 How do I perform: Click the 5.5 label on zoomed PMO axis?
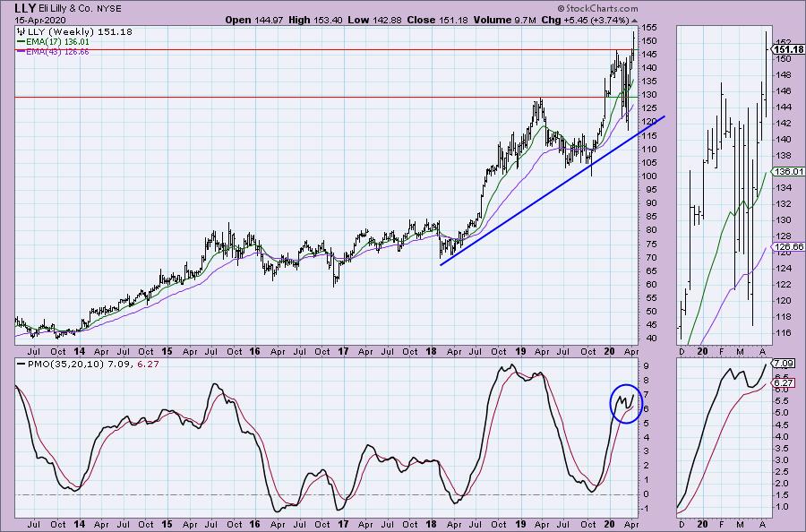(x=782, y=401)
